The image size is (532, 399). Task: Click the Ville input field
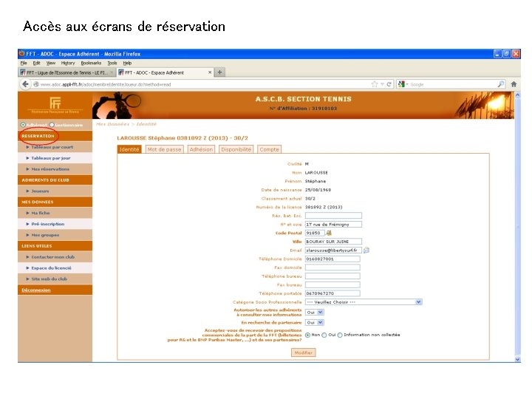pyautogui.click(x=333, y=242)
